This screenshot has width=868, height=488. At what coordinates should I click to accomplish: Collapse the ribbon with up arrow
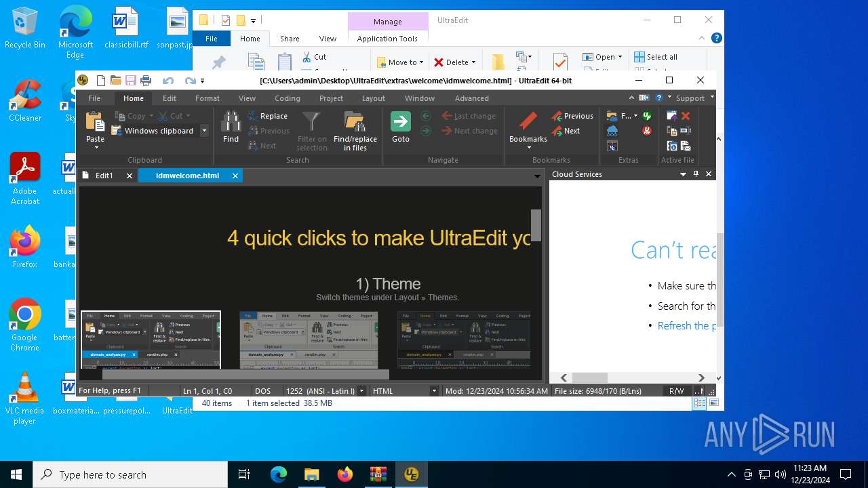[631, 98]
